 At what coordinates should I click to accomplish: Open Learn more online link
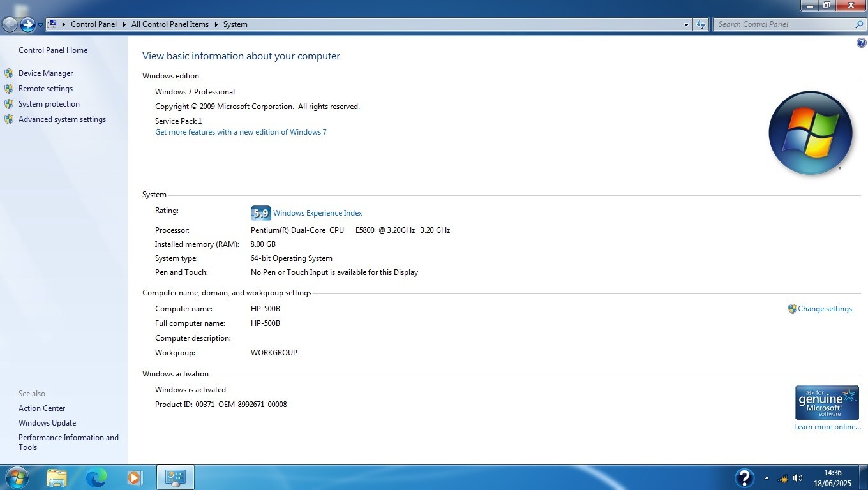(827, 427)
